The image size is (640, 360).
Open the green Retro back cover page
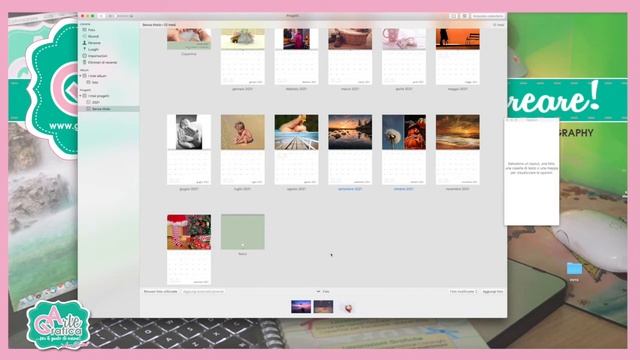click(x=242, y=232)
